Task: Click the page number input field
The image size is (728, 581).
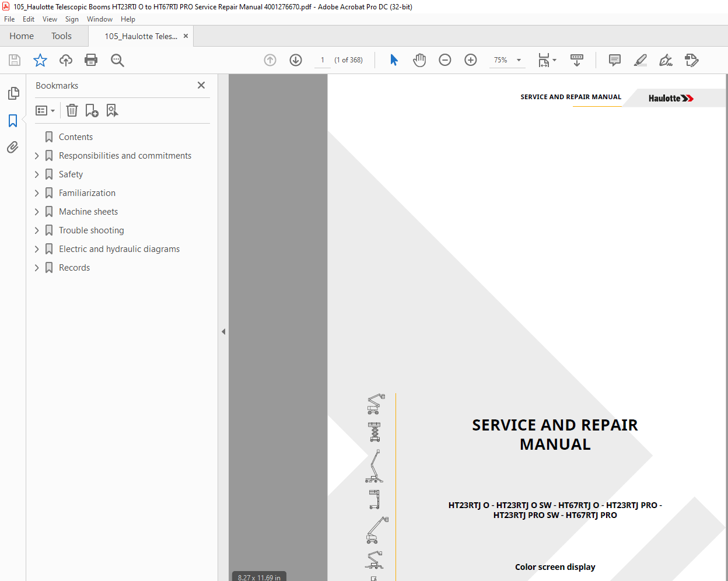Action: point(323,60)
